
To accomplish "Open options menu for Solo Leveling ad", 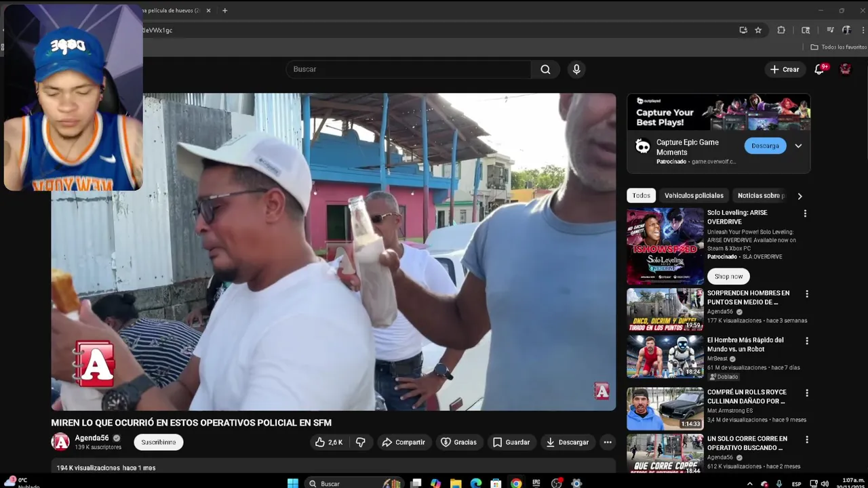I will 805,213.
